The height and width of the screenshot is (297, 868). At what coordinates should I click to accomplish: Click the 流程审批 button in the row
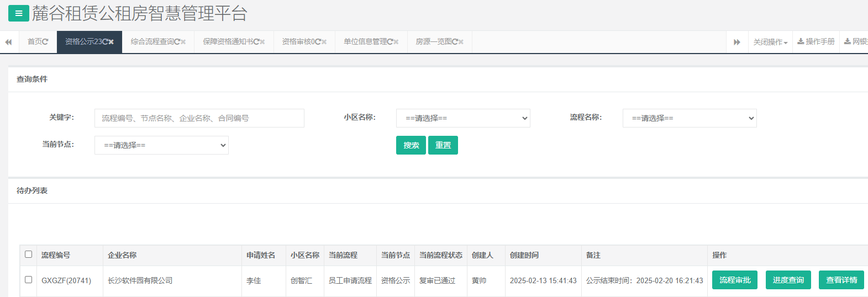(x=734, y=280)
